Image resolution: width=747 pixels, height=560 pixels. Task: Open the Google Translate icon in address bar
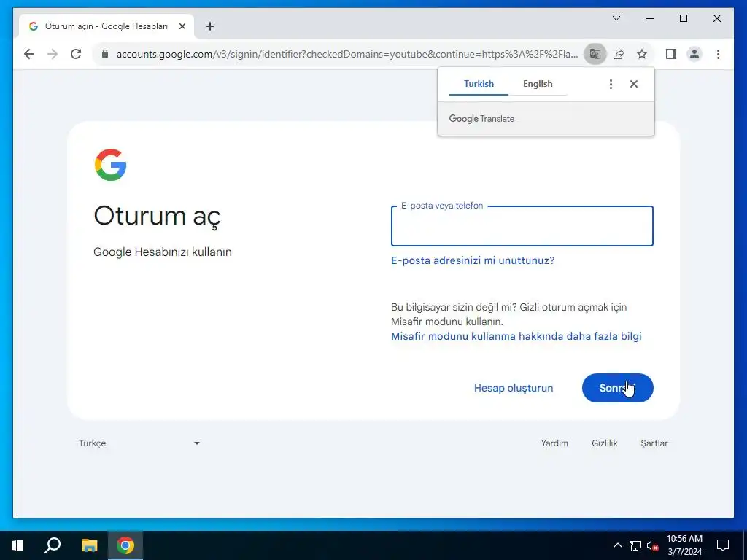tap(595, 54)
